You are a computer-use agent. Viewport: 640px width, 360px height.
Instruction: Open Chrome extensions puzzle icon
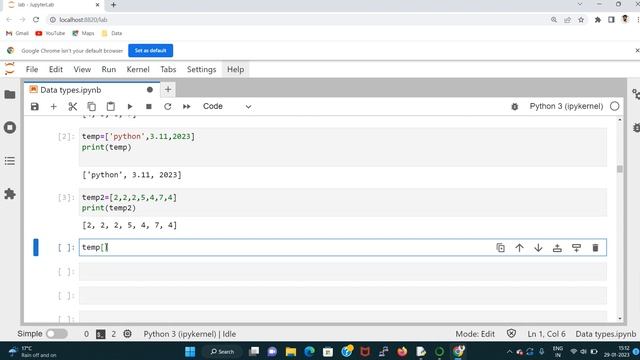tap(598, 20)
